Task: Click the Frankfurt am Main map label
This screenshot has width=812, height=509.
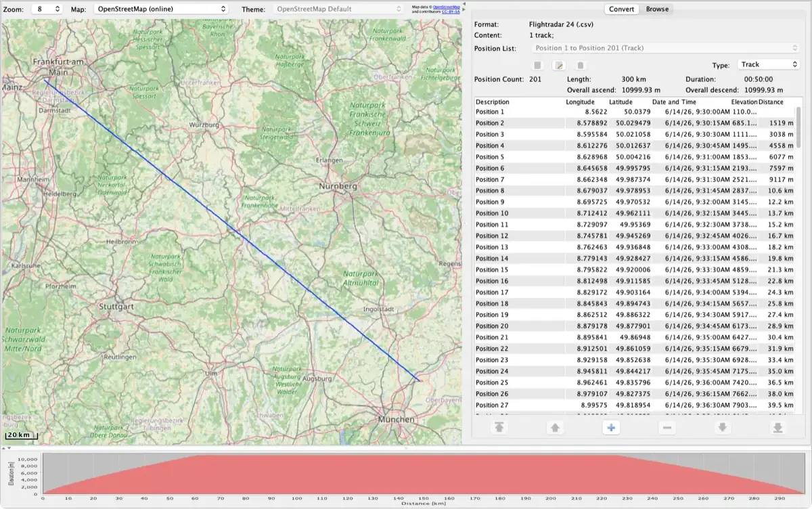Action: click(57, 66)
